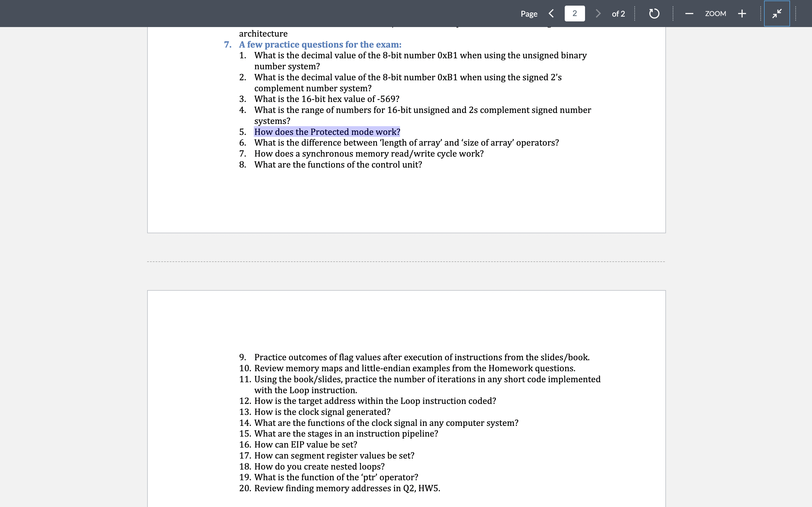This screenshot has height=507, width=812.
Task: Click the minus icon beside ZOOM
Action: coord(689,14)
